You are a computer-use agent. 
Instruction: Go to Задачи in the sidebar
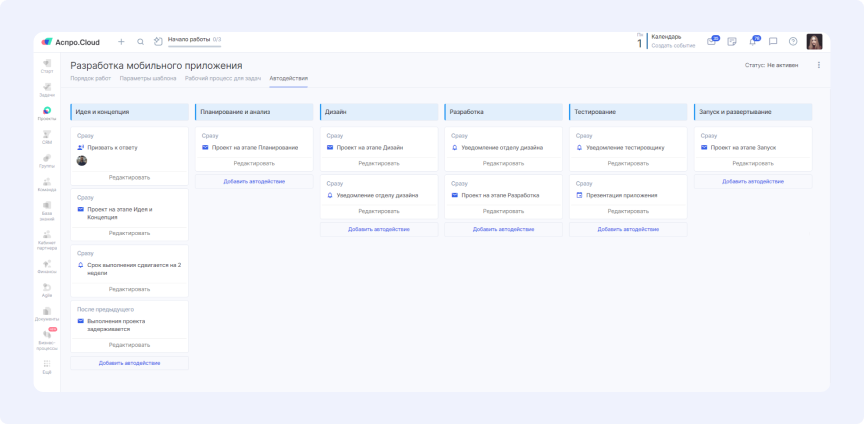click(x=47, y=89)
